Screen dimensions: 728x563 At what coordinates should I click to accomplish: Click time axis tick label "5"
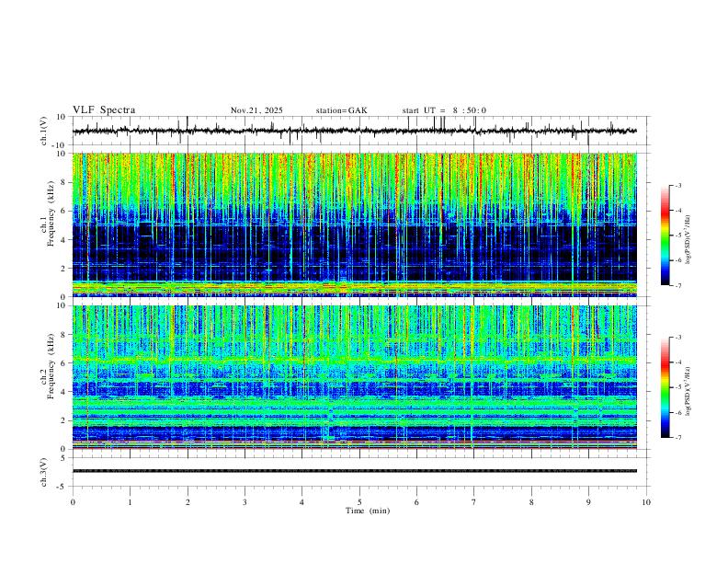pos(359,502)
